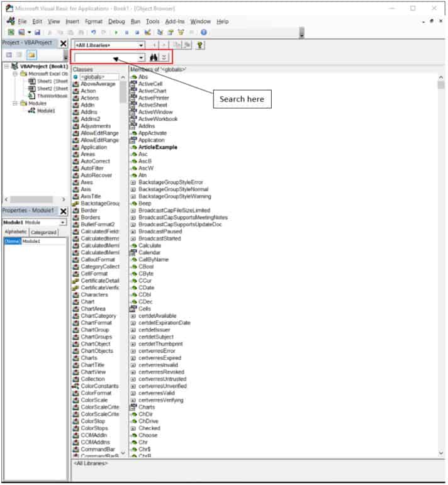
Task: Click the Undo arrow in toolbar
Action: pyautogui.click(x=93, y=32)
